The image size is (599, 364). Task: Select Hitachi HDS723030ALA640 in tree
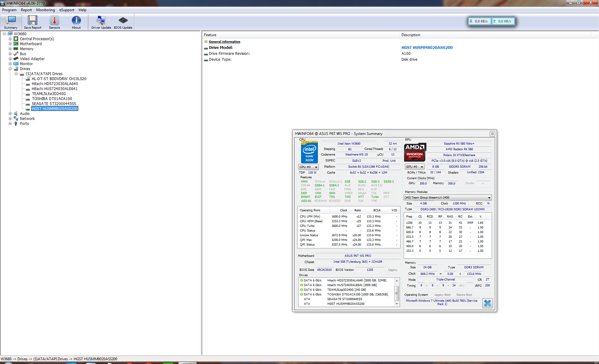coord(55,84)
